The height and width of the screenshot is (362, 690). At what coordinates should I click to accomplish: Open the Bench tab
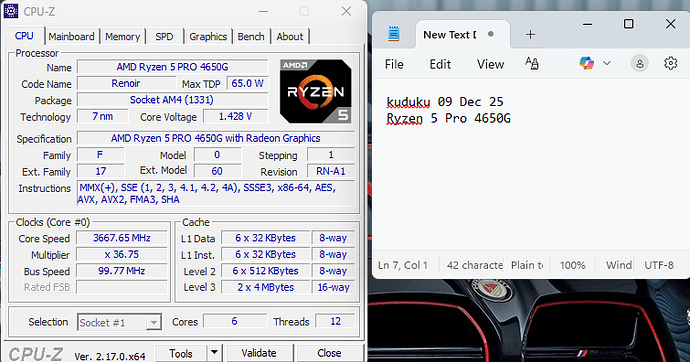pyautogui.click(x=251, y=37)
